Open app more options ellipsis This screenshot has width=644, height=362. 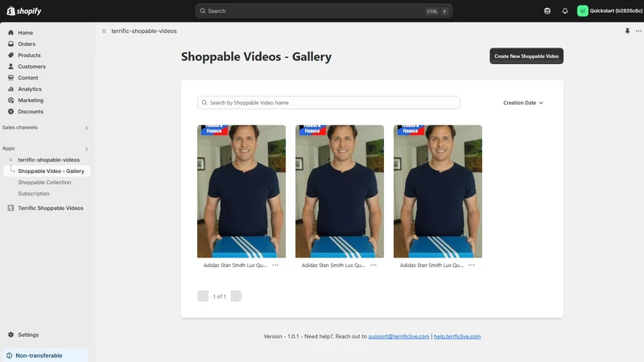point(638,31)
